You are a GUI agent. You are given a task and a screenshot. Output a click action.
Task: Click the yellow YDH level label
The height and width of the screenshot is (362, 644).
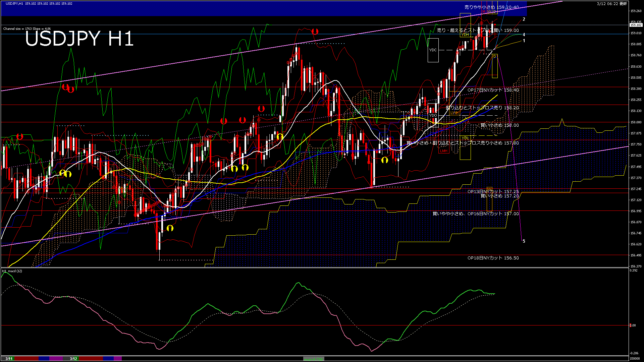(x=465, y=35)
